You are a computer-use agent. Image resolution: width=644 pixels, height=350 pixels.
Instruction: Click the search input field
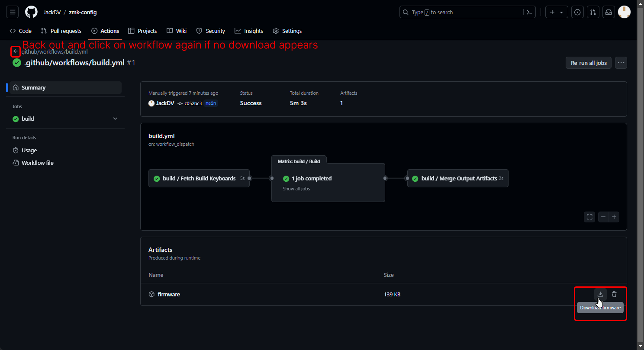pyautogui.click(x=467, y=12)
